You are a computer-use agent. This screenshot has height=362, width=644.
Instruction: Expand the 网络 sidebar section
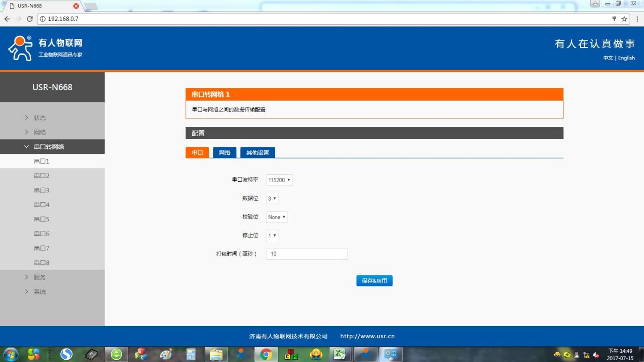pos(52,132)
